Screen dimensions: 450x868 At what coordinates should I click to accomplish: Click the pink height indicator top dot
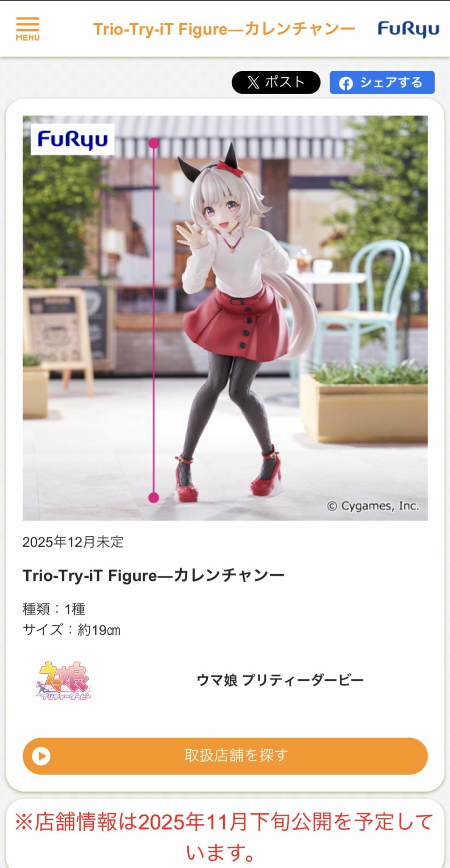point(153,143)
